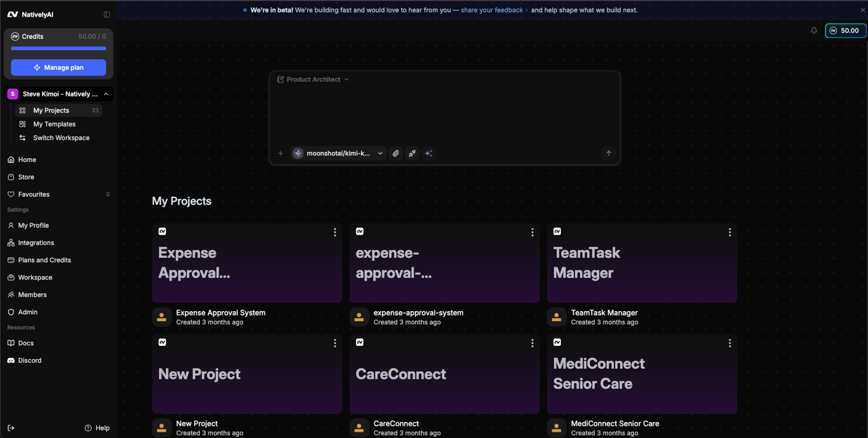The height and width of the screenshot is (438, 868).
Task: Open options menu for CareConnect card
Action: tap(532, 343)
